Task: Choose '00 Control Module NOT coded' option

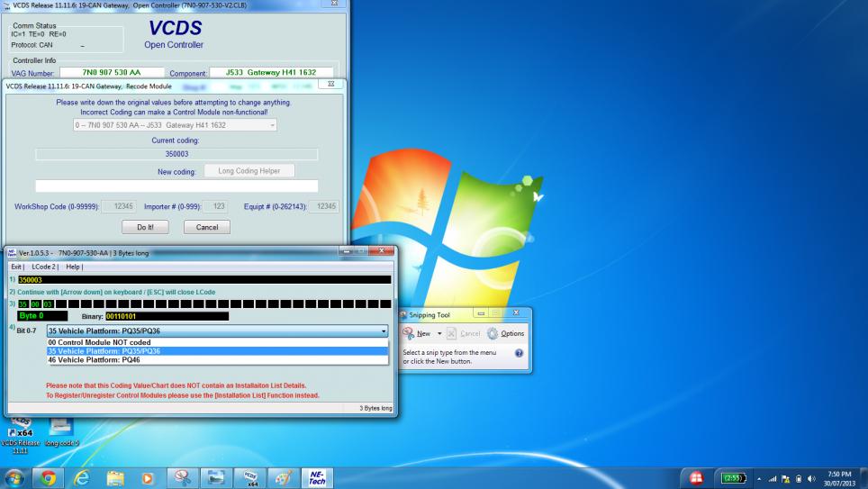Action: (218, 342)
